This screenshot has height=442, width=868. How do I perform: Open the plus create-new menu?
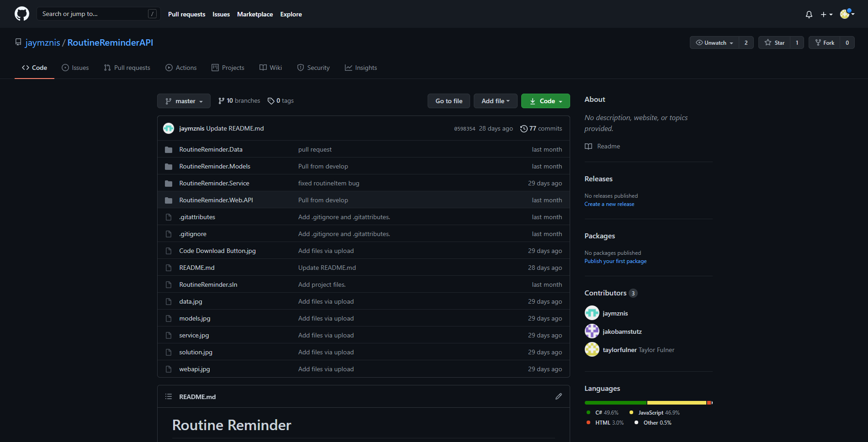pyautogui.click(x=826, y=14)
